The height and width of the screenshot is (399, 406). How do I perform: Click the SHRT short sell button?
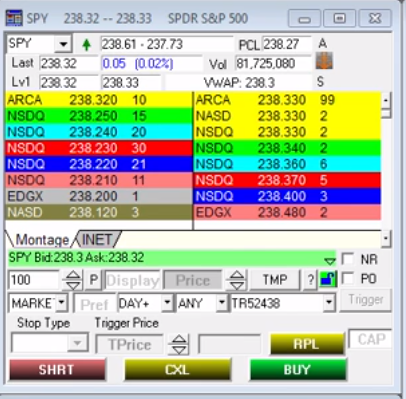point(57,369)
